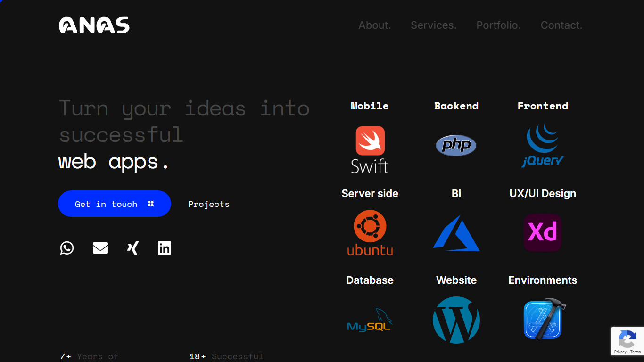Image resolution: width=644 pixels, height=362 pixels.
Task: Click the MySQL logo under Database
Action: 370,320
